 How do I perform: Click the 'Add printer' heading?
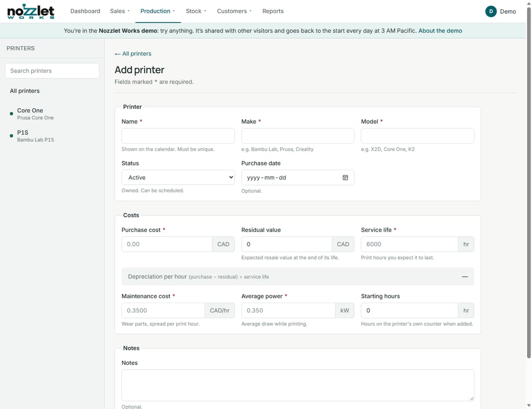[x=139, y=70]
